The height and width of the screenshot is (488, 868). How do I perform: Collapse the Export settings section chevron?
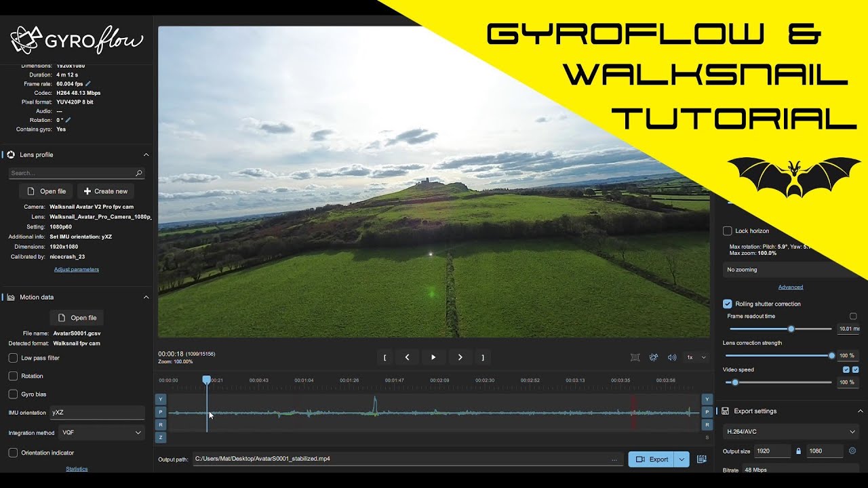coord(860,411)
